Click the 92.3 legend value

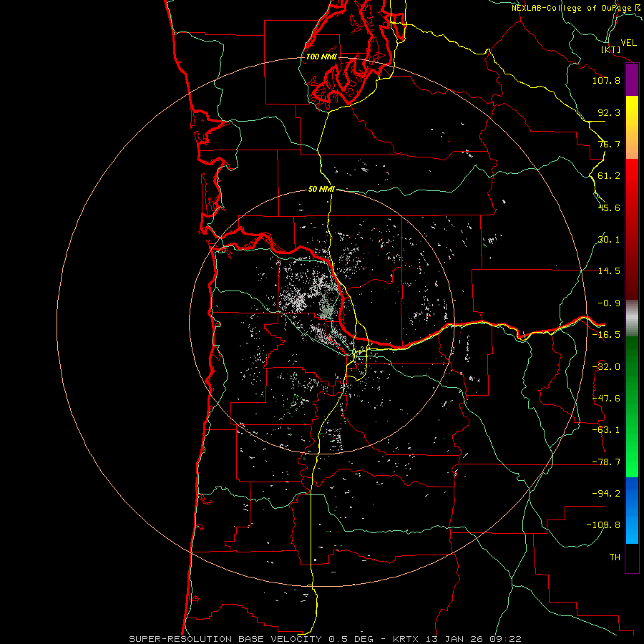[x=609, y=112]
